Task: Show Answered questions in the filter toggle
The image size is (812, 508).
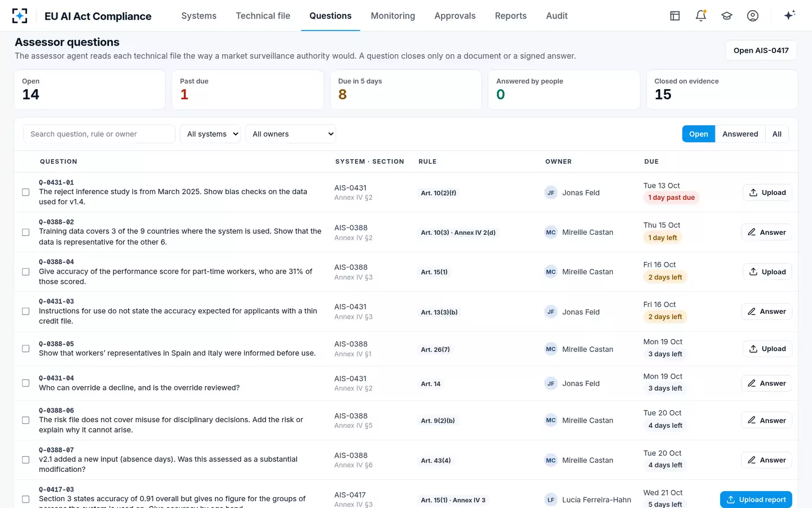Action: tap(740, 134)
